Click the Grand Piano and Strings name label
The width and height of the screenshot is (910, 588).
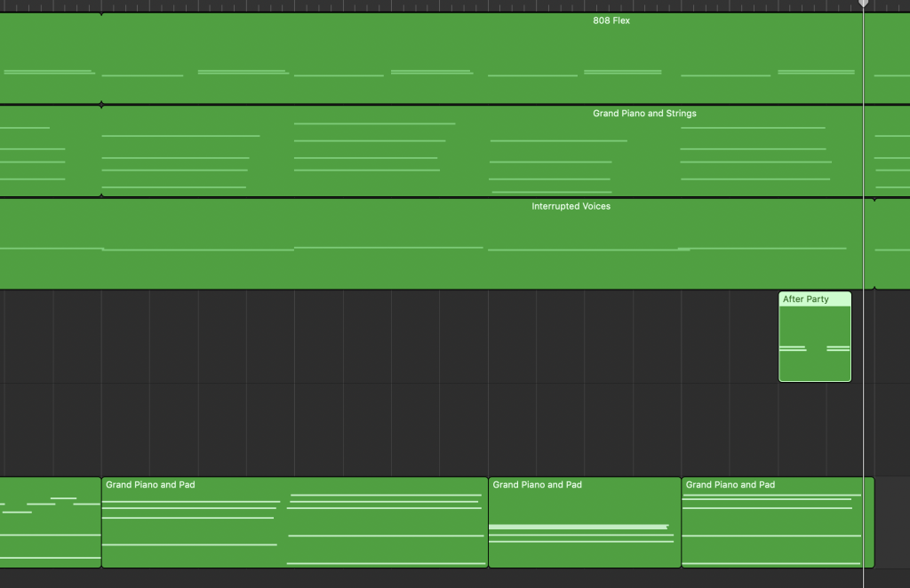click(644, 114)
